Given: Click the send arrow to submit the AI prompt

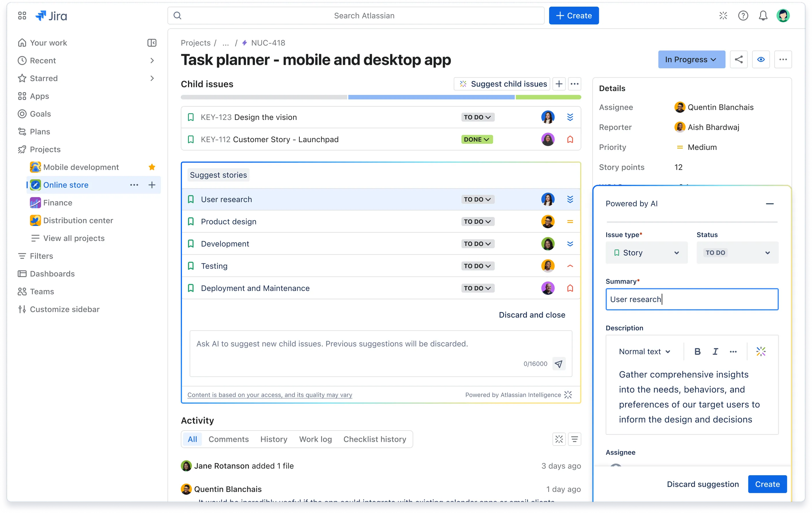Looking at the screenshot, I should pos(559,364).
